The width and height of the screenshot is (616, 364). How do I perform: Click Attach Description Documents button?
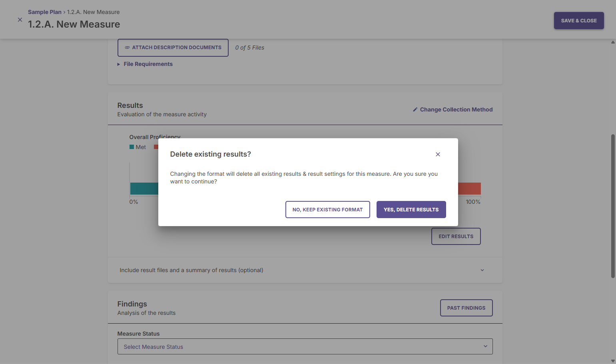(173, 48)
